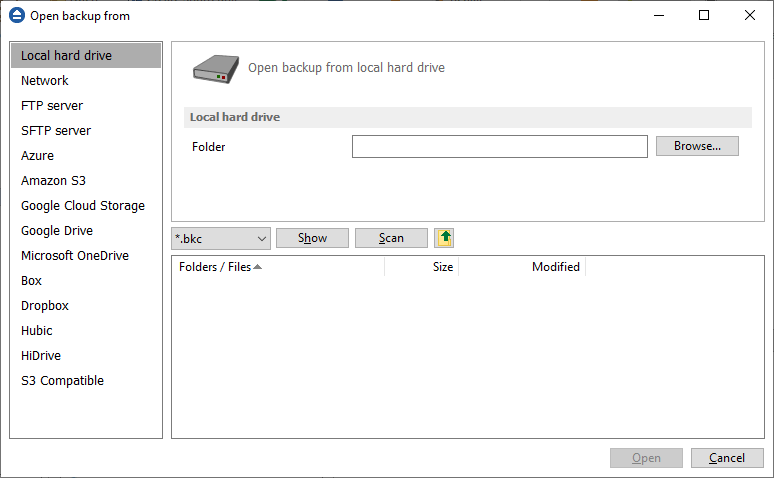774x478 pixels.
Task: Click the hard drive icon in header
Action: tap(216, 69)
